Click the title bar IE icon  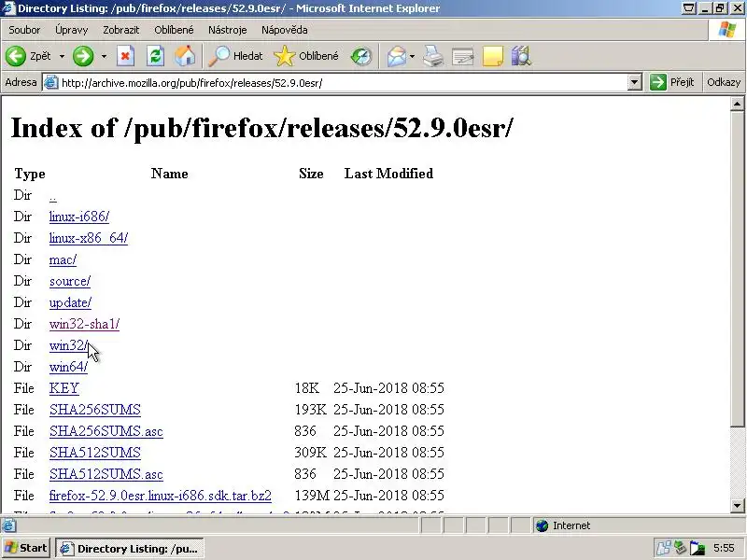point(8,8)
